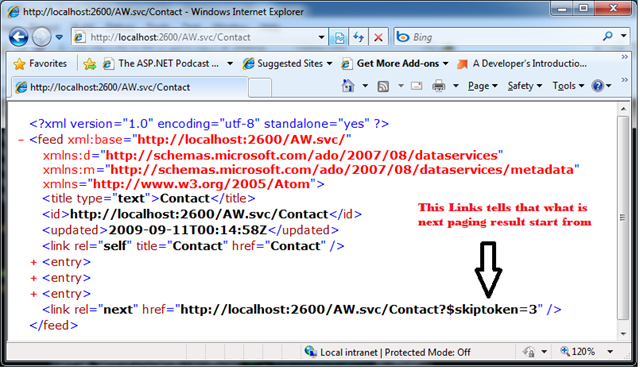Click the search magnifier icon
The image size is (640, 370).
pos(607,36)
